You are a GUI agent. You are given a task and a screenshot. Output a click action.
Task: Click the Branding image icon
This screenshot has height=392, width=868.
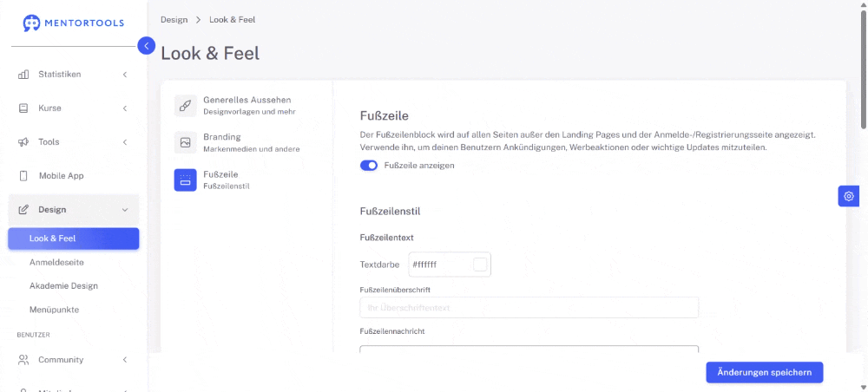(186, 142)
